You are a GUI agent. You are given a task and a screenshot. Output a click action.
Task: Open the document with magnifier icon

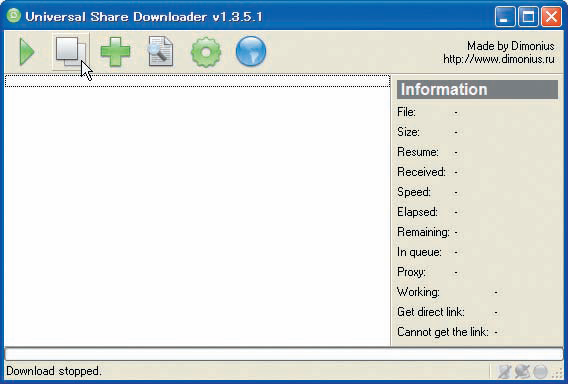(x=160, y=51)
